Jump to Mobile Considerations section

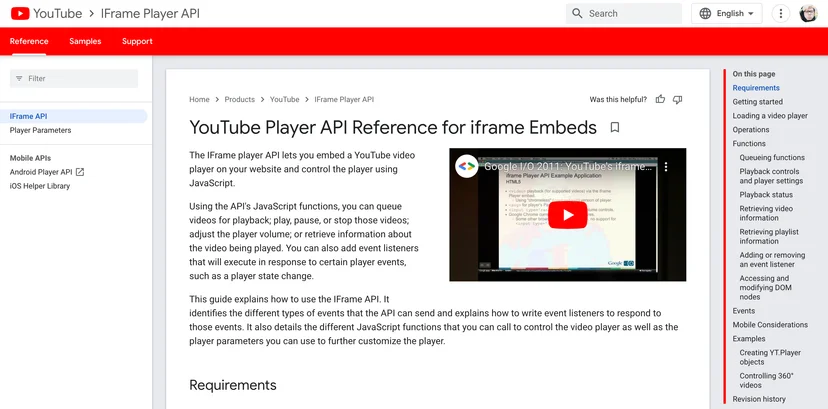[770, 325]
